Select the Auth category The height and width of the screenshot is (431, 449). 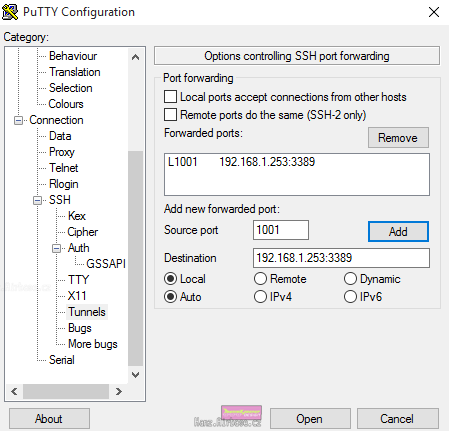point(79,248)
